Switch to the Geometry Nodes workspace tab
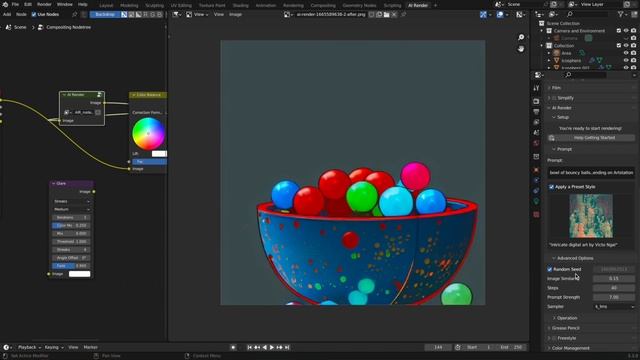640x360 pixels. [359, 5]
